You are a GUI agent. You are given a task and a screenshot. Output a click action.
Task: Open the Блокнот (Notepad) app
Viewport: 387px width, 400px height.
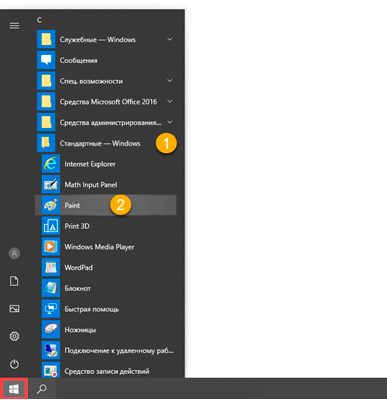105,288
